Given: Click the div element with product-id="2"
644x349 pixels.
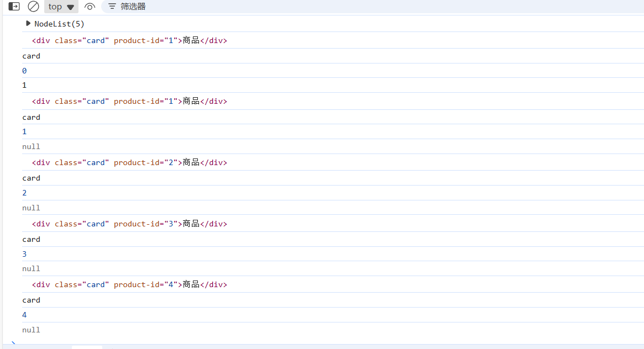Looking at the screenshot, I should click(129, 162).
